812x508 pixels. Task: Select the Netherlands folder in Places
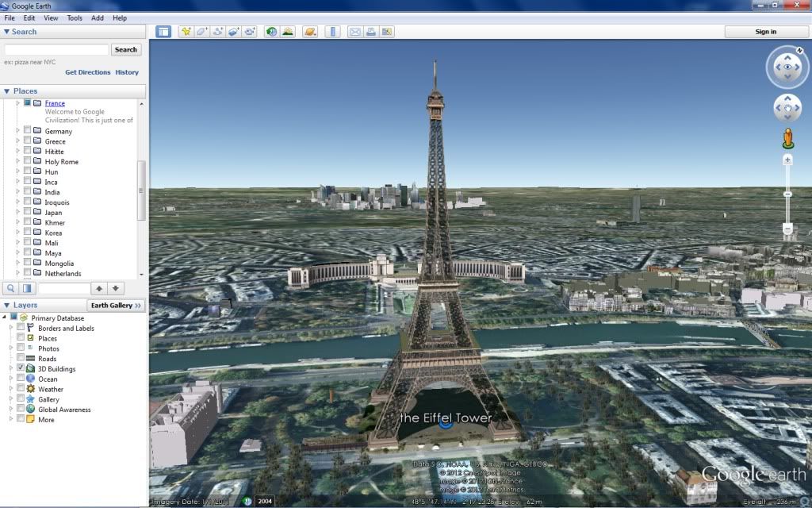point(63,273)
